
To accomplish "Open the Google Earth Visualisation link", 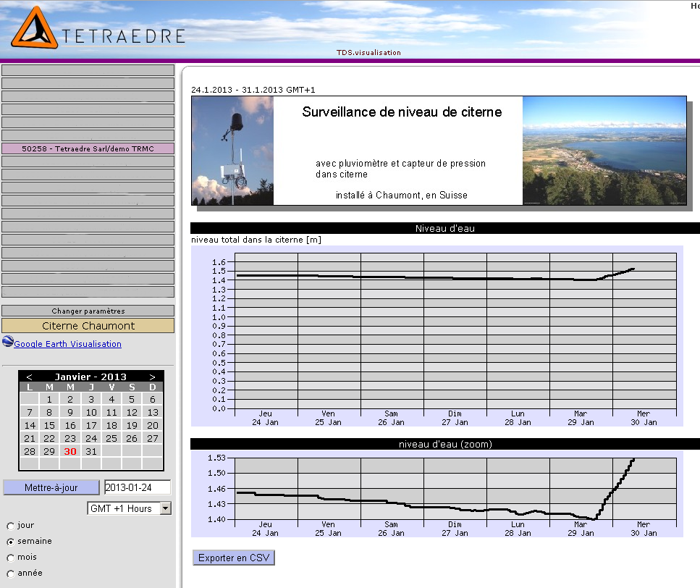I will [67, 344].
